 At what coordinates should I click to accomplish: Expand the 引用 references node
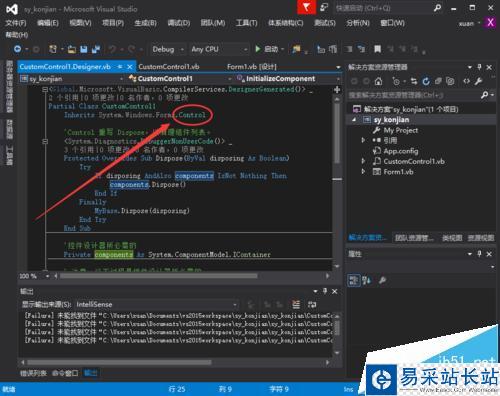coord(363,140)
